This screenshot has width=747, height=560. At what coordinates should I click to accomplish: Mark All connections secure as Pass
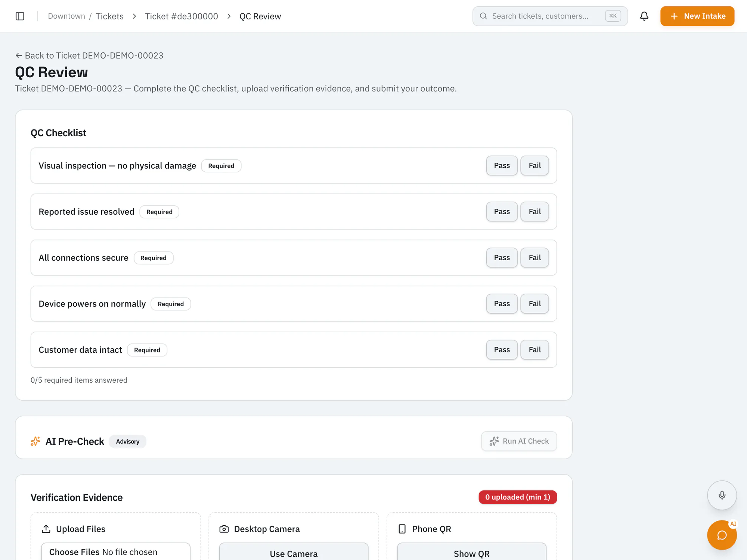point(502,258)
